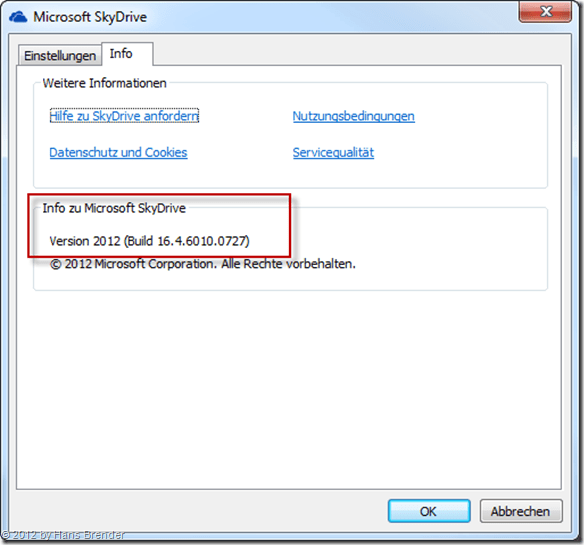Click the Weitere Informationen group label
The height and width of the screenshot is (545, 584).
coord(104,83)
